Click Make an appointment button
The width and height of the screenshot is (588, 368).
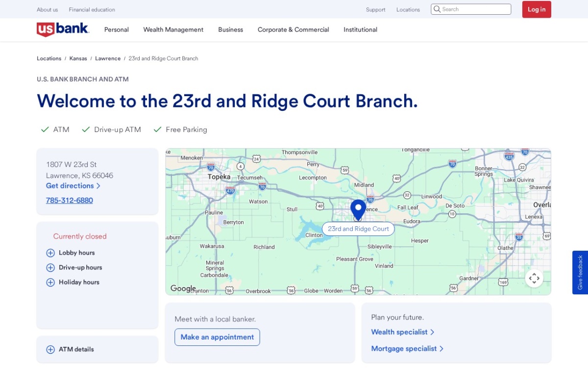217,337
